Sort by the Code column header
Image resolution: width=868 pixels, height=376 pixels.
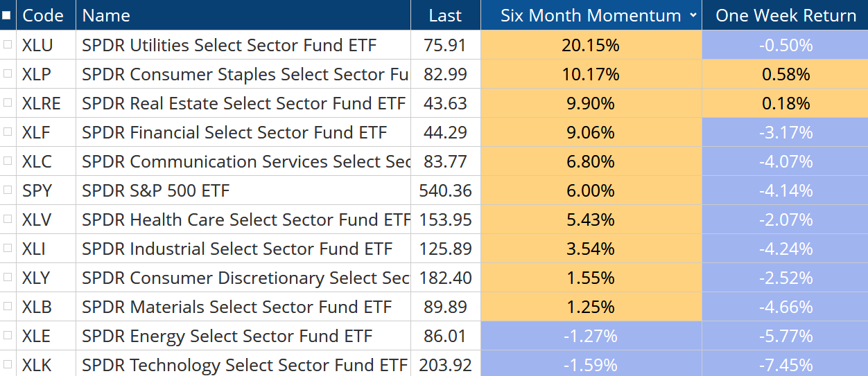[43, 16]
